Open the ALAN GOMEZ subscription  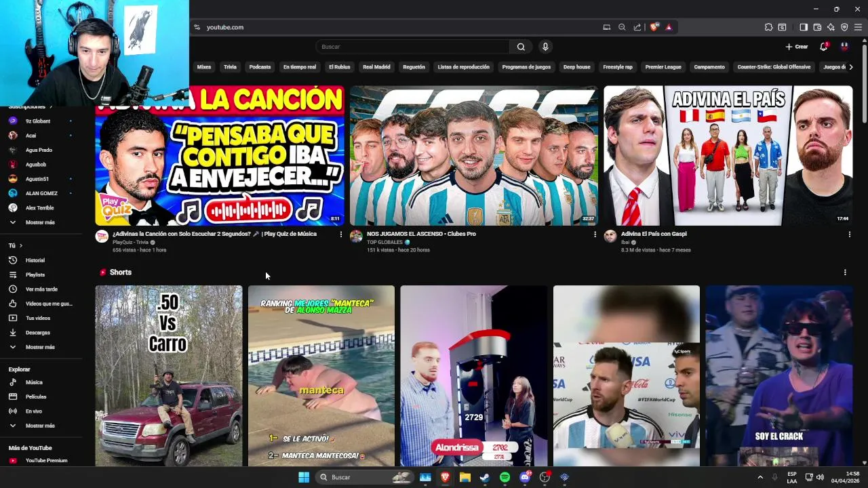(x=41, y=193)
